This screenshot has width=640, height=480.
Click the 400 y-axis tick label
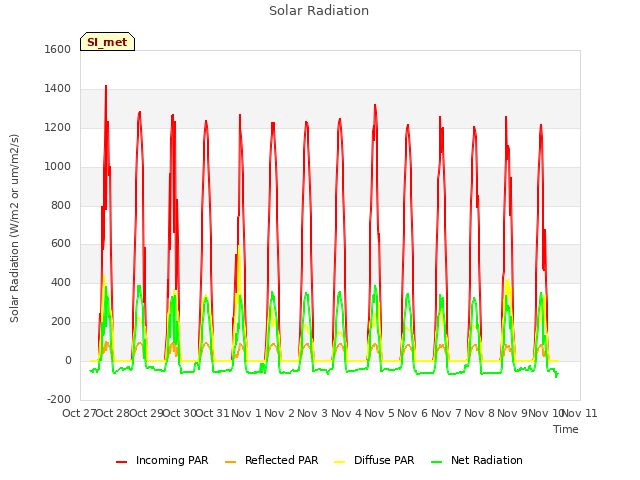click(x=61, y=282)
